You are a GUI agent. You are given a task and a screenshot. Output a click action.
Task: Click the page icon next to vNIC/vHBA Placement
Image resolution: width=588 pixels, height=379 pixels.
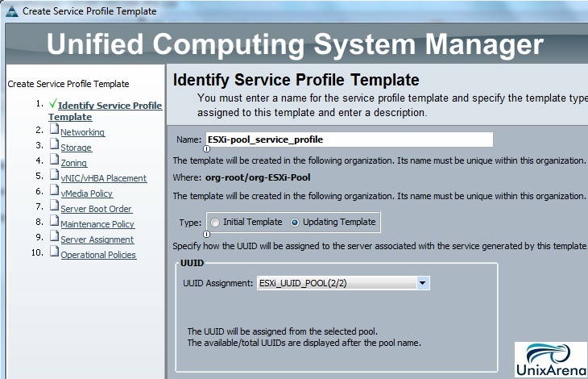pyautogui.click(x=55, y=174)
